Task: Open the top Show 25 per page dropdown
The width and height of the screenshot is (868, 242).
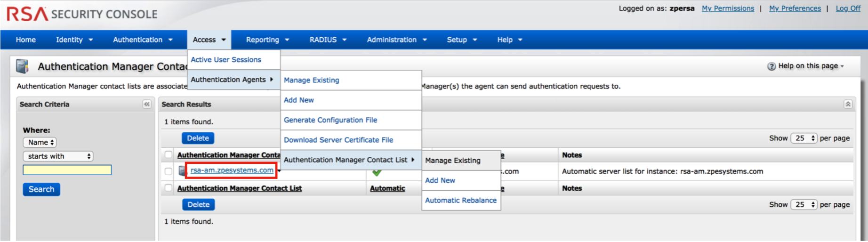Action: (804, 138)
